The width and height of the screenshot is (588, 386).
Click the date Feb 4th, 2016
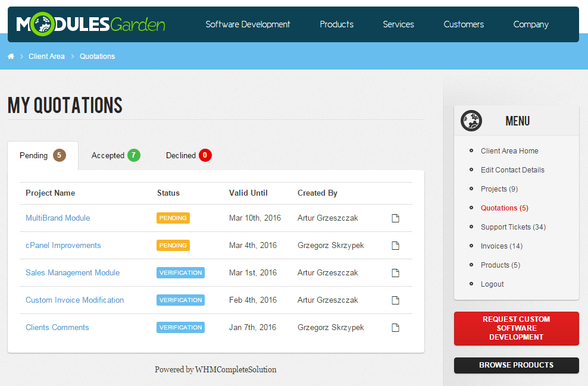pyautogui.click(x=253, y=300)
